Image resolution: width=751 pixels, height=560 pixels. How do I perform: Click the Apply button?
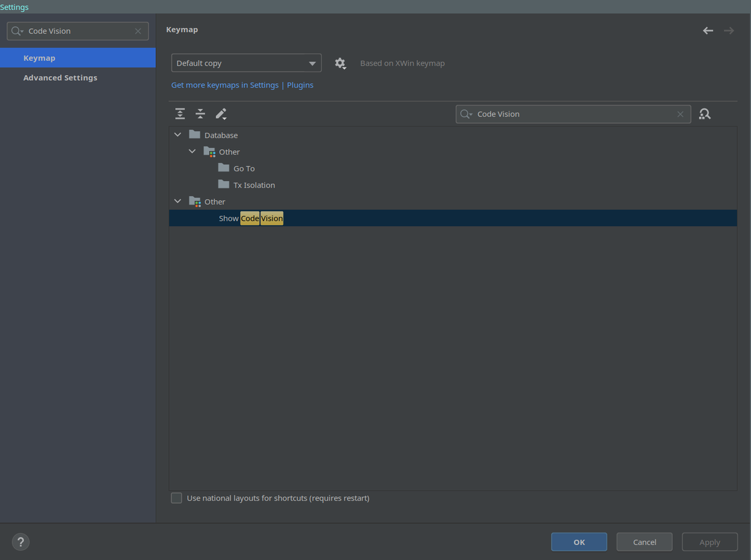[710, 542]
